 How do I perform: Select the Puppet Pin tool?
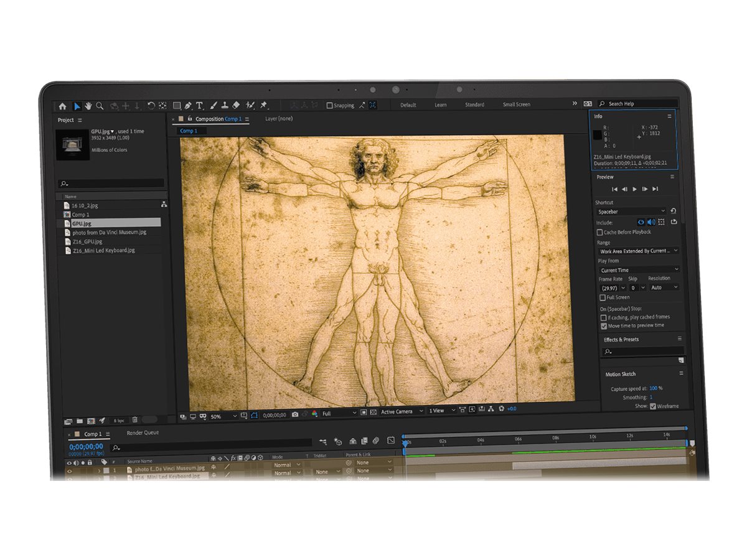tap(263, 105)
